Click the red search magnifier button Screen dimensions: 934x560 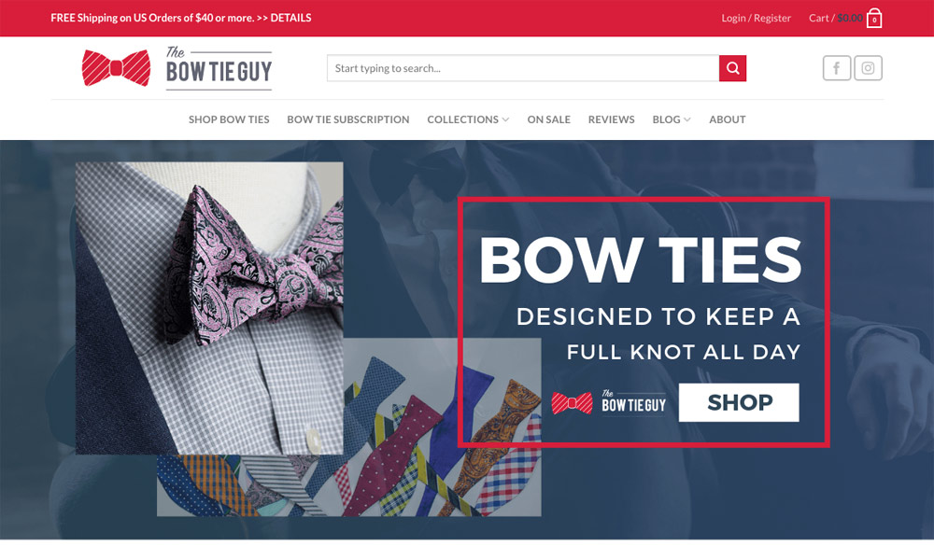(x=732, y=68)
